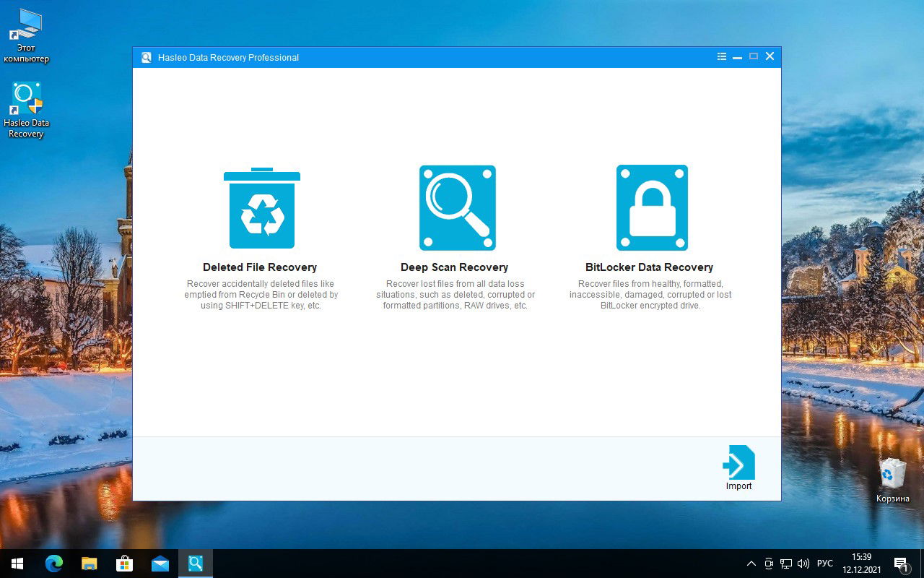Maximize the Hasleo Data Recovery window
The image size is (924, 578).
click(x=754, y=56)
